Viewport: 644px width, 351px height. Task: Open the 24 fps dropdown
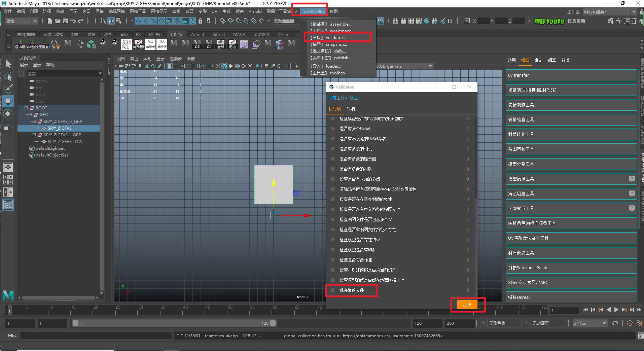[x=604, y=323]
